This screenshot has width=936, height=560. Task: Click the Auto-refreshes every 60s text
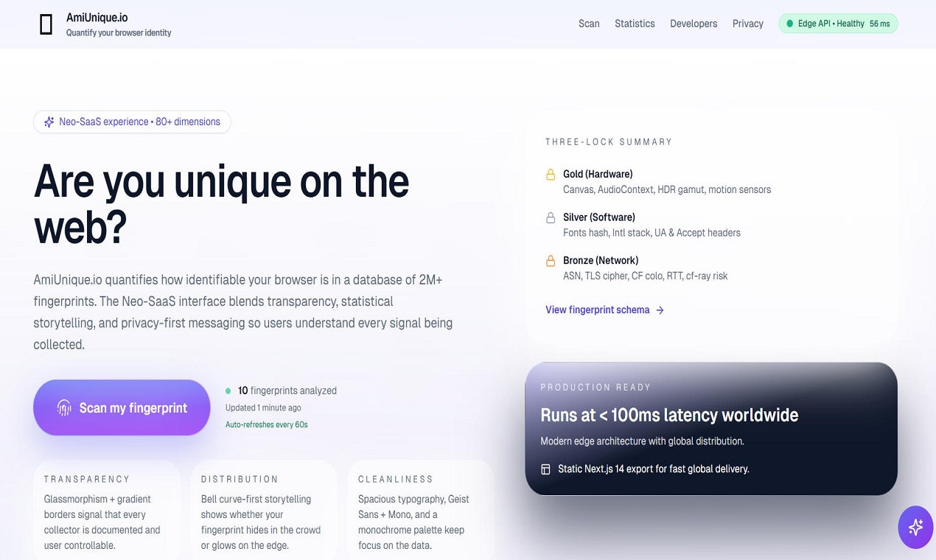coord(266,424)
